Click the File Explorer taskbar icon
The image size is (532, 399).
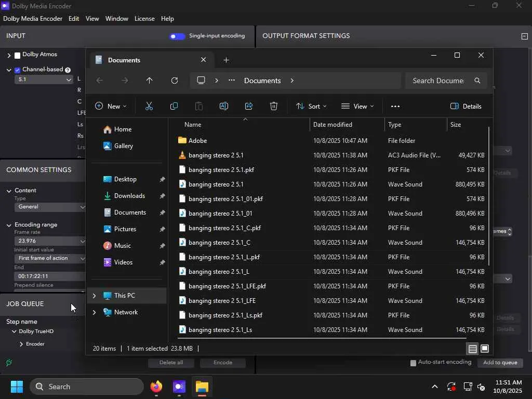pos(202,387)
